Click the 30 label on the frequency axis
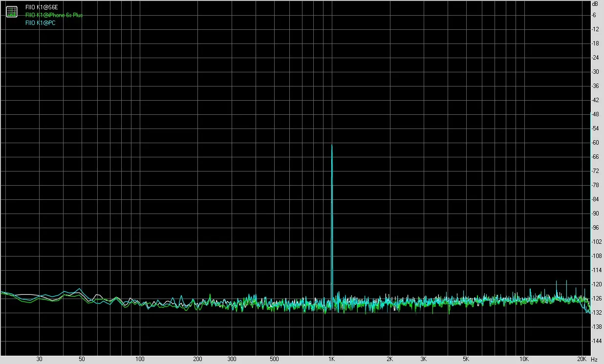 coord(39,359)
